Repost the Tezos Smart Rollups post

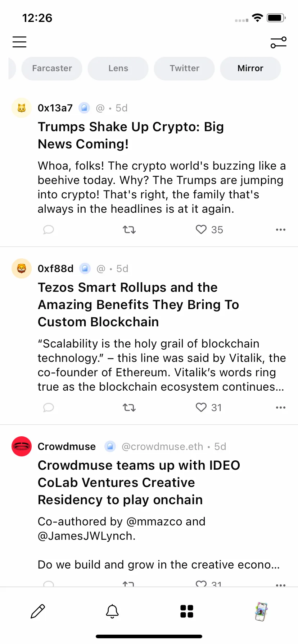(129, 407)
